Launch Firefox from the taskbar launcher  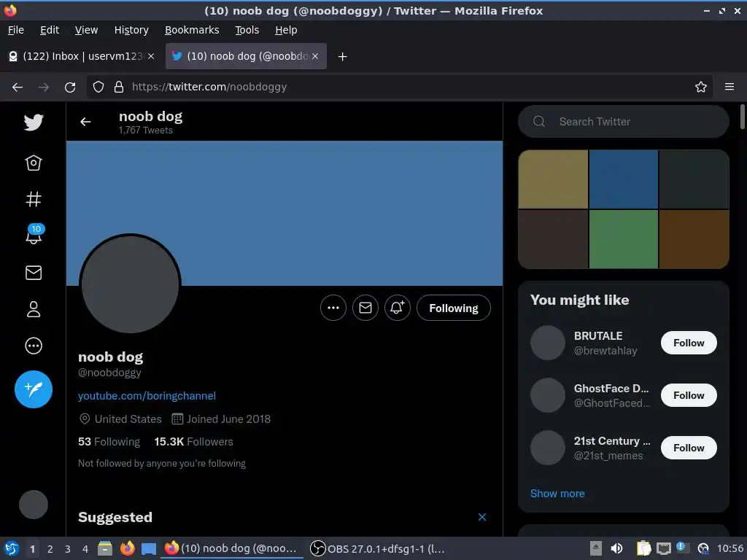pyautogui.click(x=127, y=548)
